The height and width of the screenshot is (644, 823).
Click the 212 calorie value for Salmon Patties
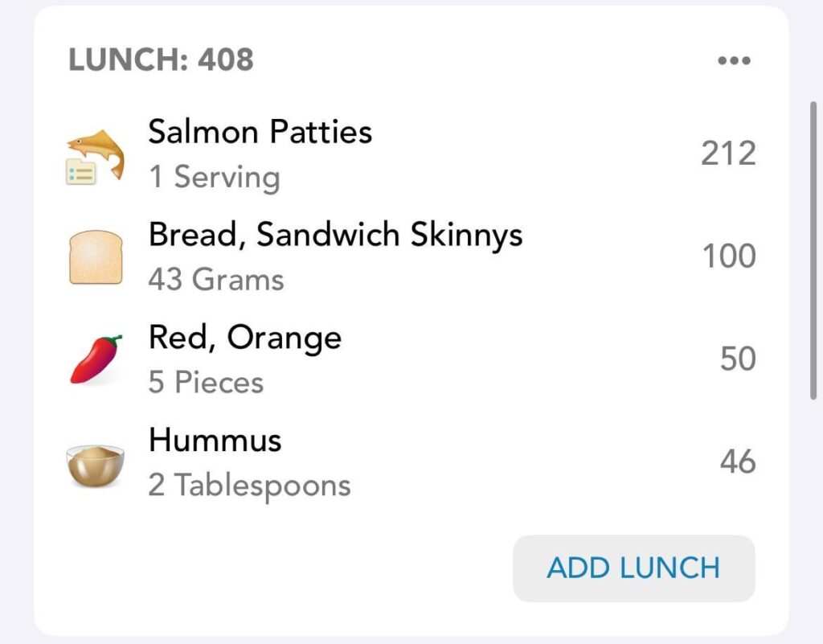coord(728,153)
